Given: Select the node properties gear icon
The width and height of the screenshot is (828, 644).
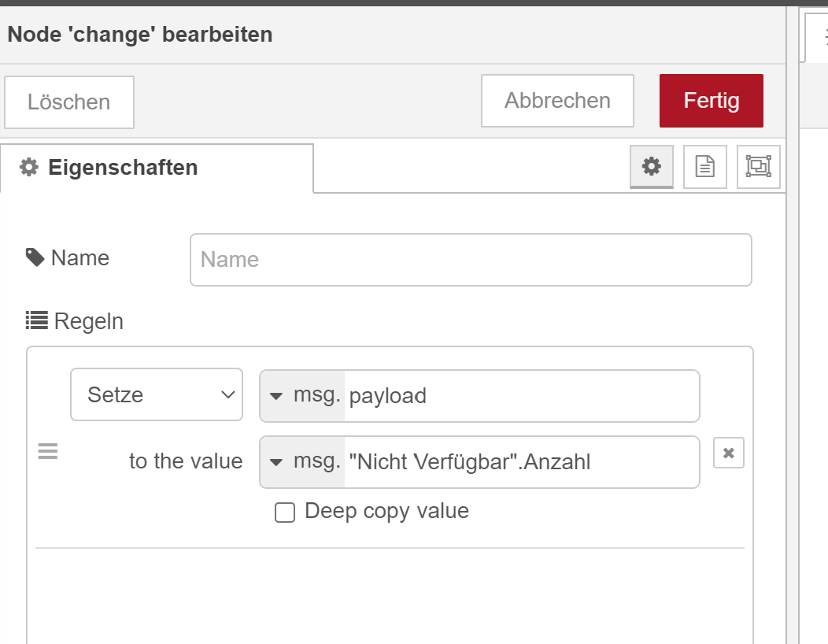Looking at the screenshot, I should click(651, 166).
